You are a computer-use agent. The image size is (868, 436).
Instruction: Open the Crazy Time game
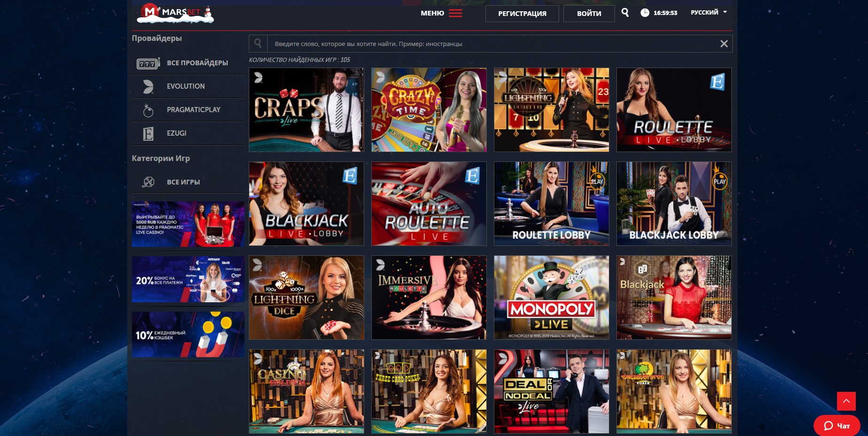click(x=429, y=110)
